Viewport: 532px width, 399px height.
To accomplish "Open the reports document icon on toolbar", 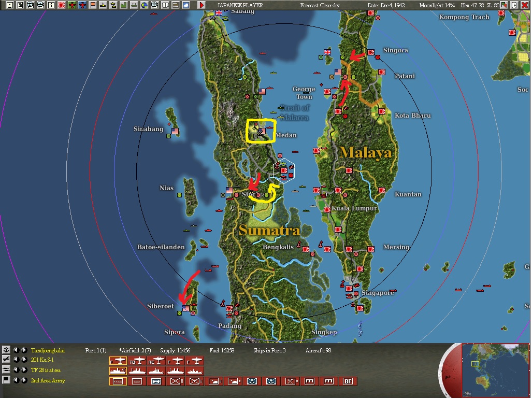I will 20,5.
